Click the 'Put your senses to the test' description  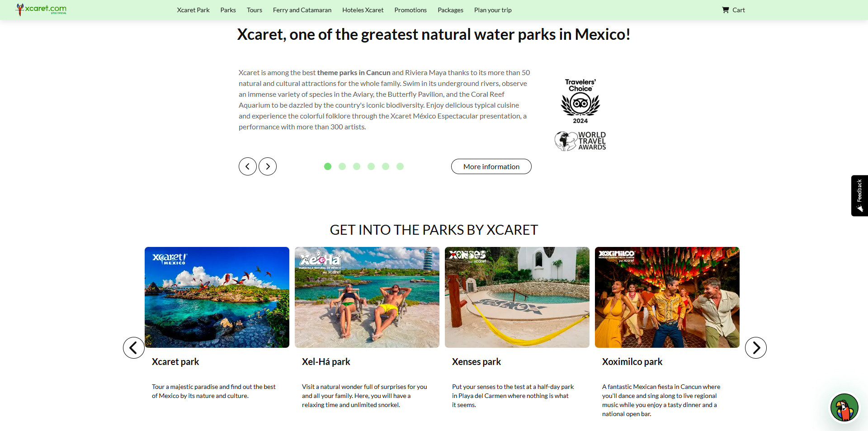(513, 396)
